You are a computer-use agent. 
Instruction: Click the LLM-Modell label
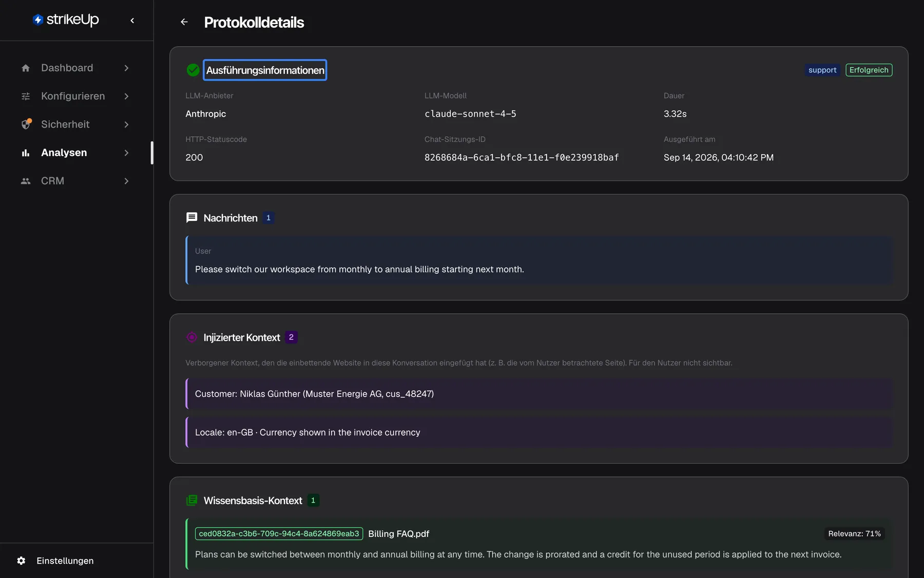point(446,96)
